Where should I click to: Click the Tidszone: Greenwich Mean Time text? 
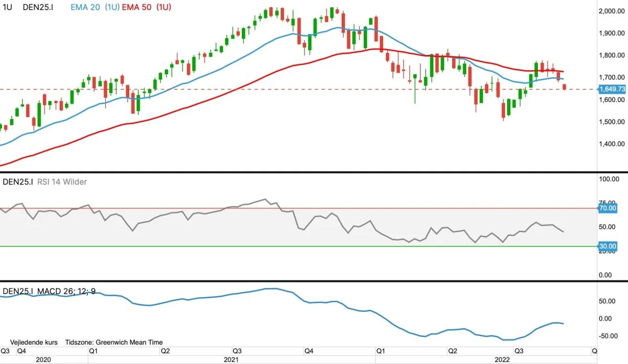click(114, 342)
